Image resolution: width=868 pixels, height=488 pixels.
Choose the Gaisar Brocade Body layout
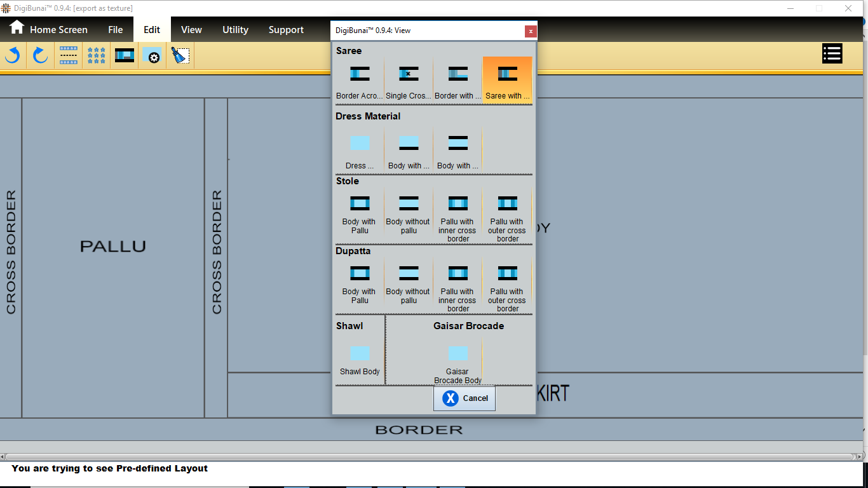coord(458,361)
